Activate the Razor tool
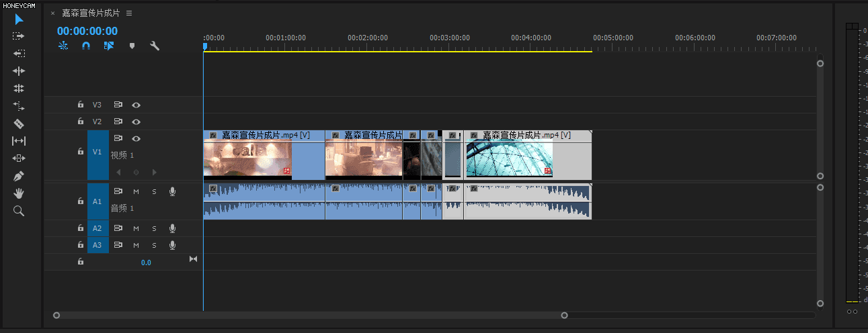This screenshot has height=333, width=868. point(19,124)
